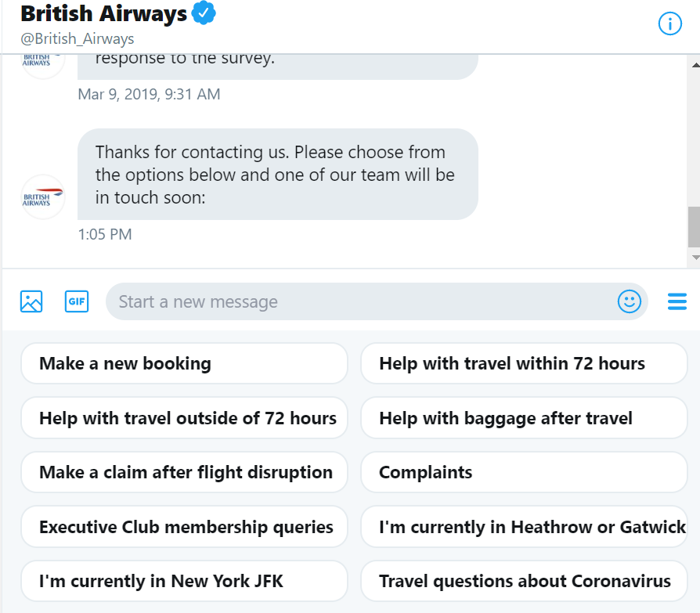Click the conversation scrollbar thumb

694,227
